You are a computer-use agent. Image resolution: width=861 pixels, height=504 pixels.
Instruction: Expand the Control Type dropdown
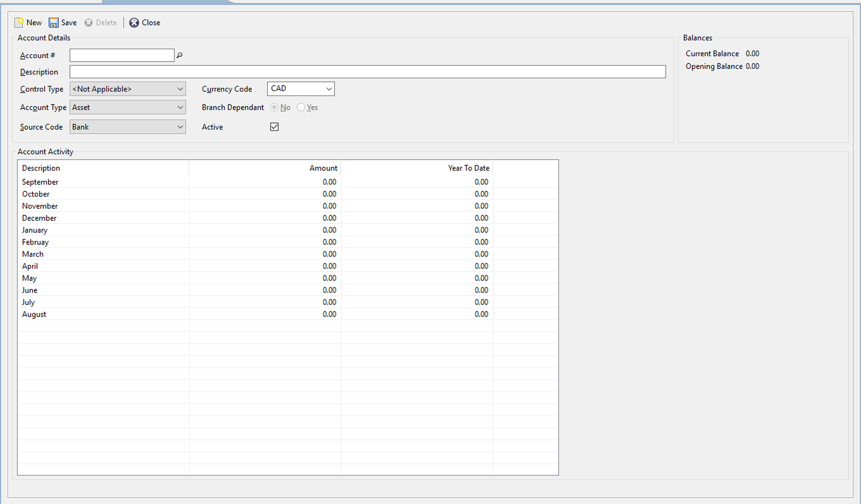coord(128,89)
